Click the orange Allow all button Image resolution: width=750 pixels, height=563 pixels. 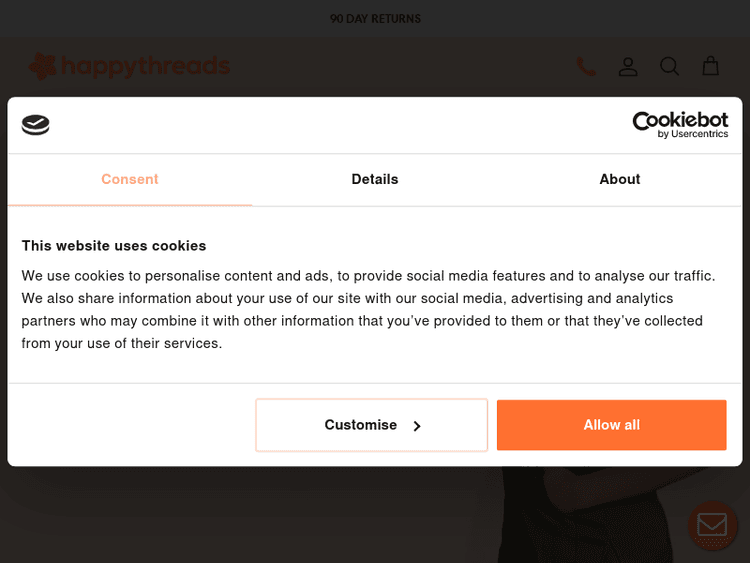(611, 425)
